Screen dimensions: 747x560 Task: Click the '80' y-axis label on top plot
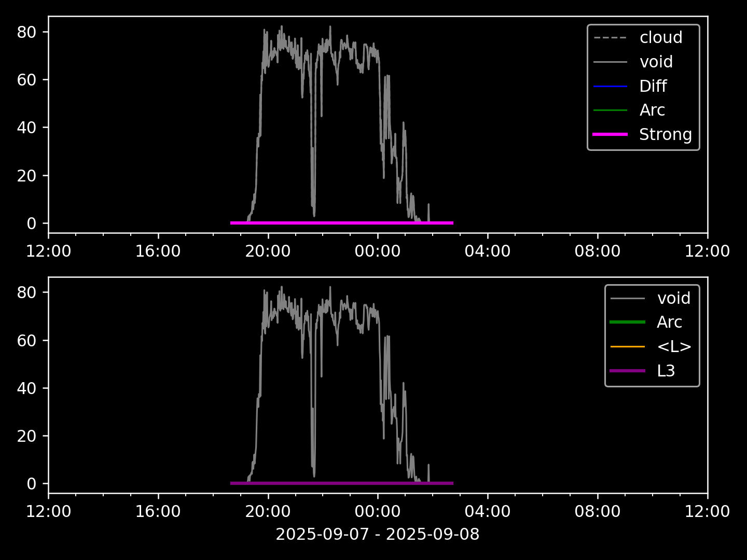click(26, 32)
